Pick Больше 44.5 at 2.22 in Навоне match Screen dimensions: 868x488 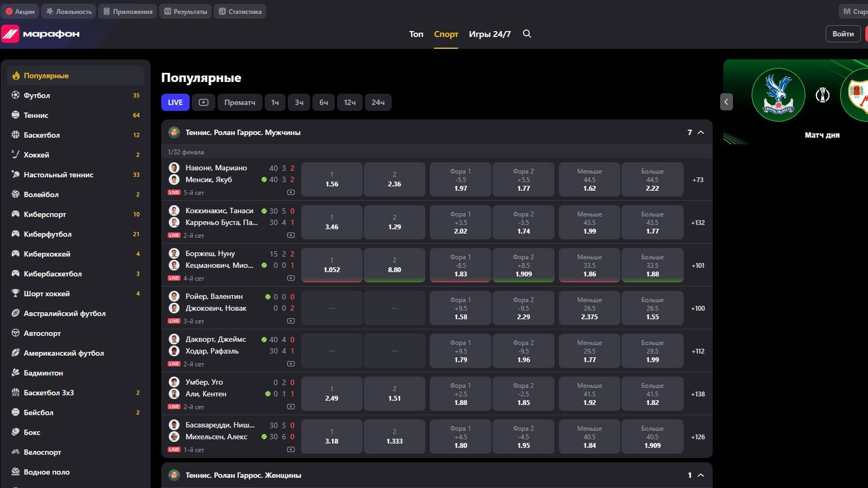(x=652, y=179)
